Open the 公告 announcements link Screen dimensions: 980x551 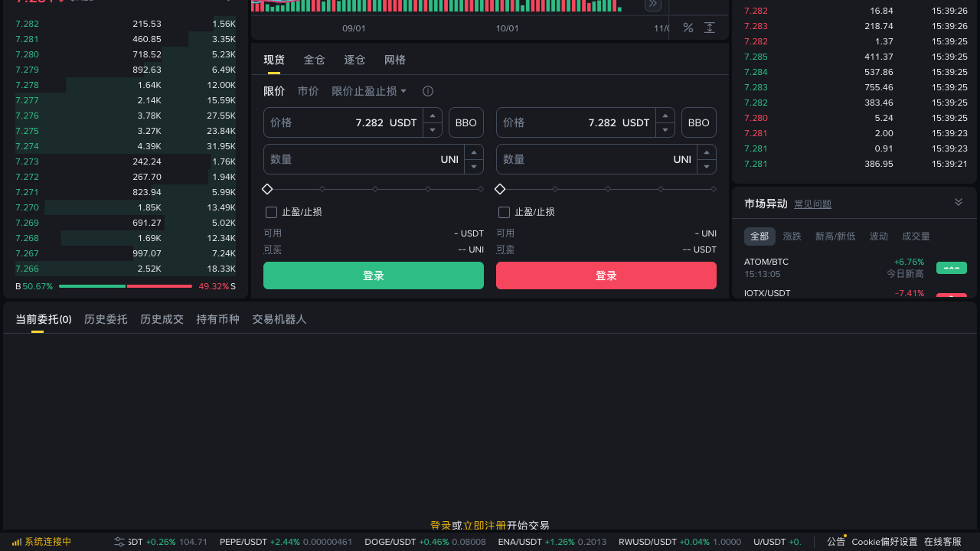tap(836, 542)
